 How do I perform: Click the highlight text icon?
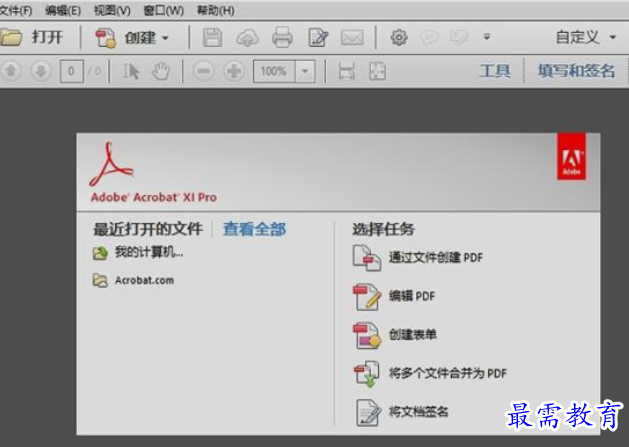(459, 37)
